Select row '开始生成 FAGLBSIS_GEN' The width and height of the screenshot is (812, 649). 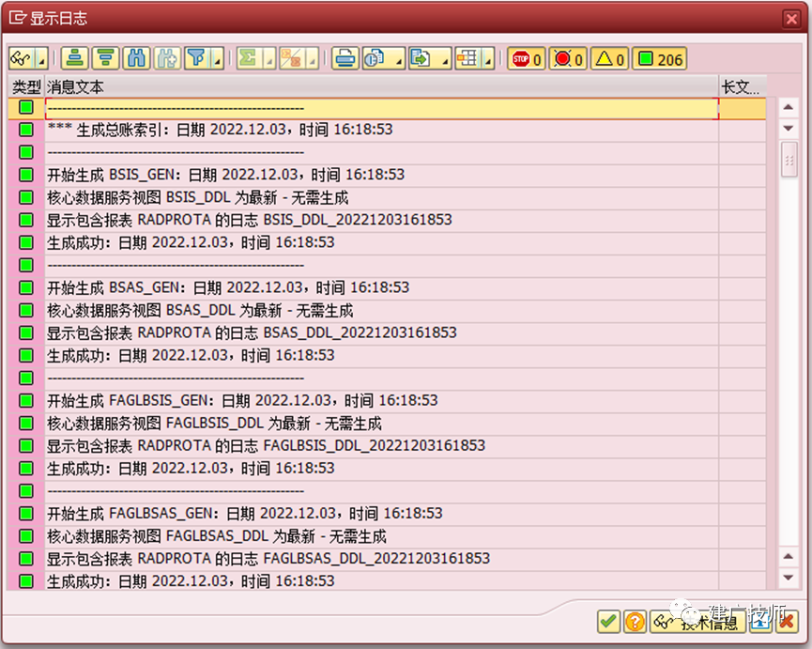(387, 400)
